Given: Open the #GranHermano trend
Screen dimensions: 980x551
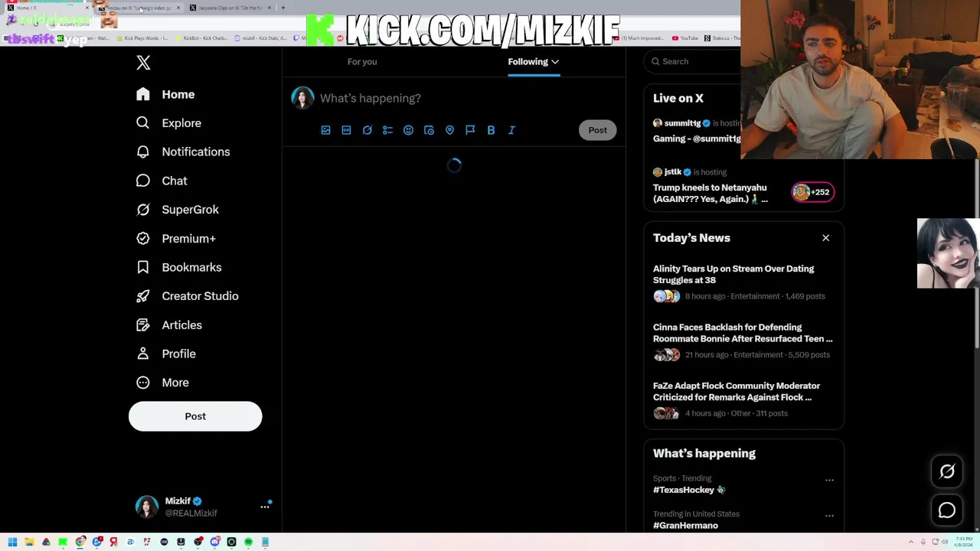Looking at the screenshot, I should (x=685, y=525).
